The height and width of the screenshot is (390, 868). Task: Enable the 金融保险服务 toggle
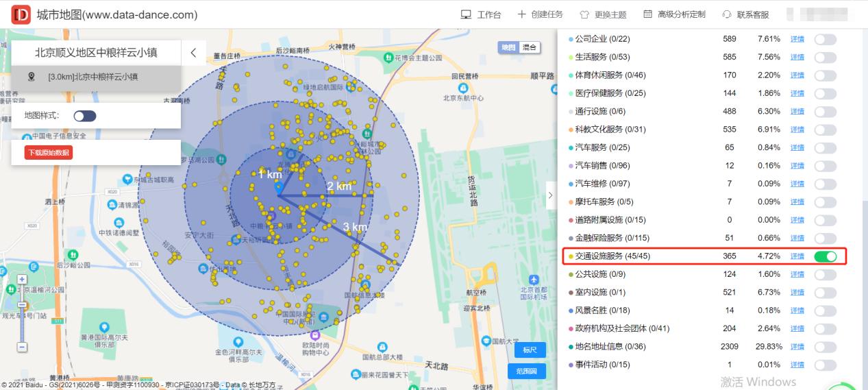point(825,238)
